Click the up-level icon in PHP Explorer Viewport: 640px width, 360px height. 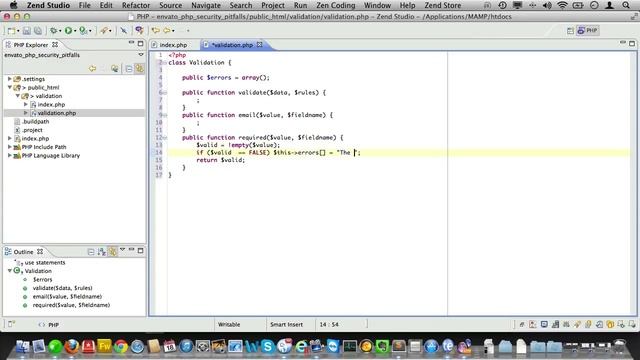[115, 69]
